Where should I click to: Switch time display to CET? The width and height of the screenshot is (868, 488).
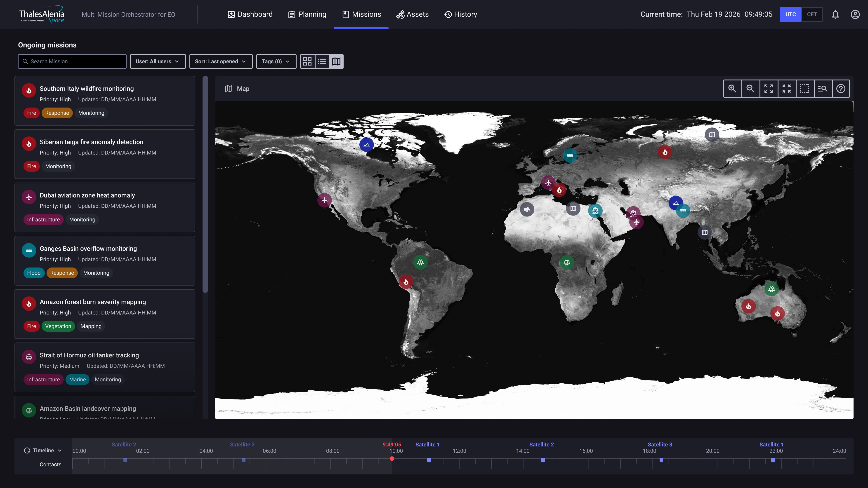click(812, 14)
